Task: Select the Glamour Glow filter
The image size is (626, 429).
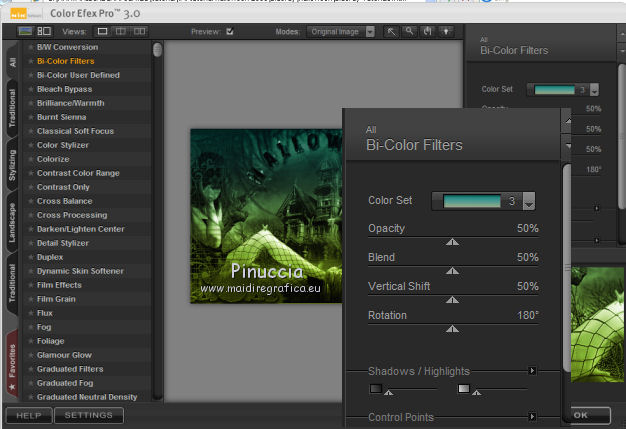Action: tap(64, 355)
